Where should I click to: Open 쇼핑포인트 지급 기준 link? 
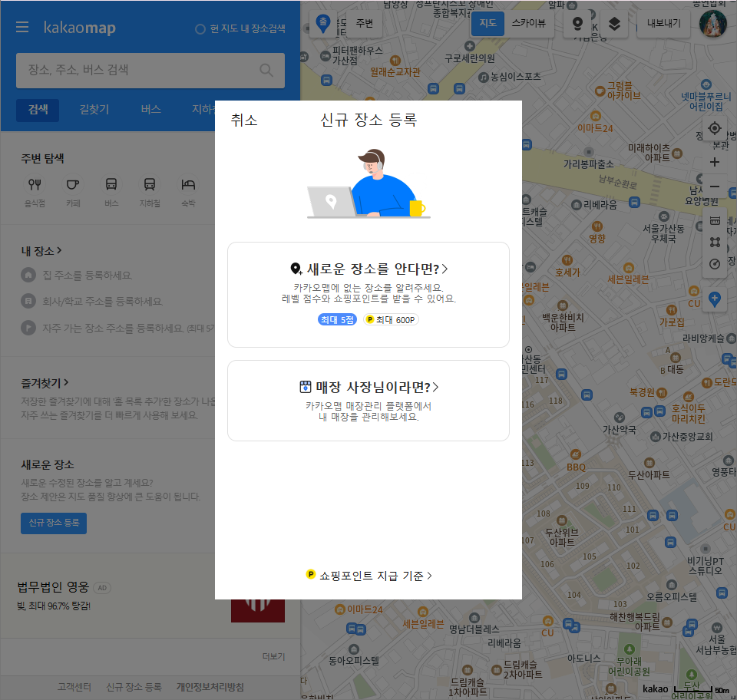coord(368,576)
